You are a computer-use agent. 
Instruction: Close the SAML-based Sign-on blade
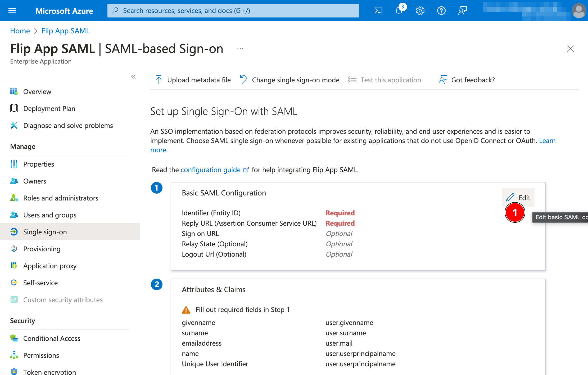point(570,49)
